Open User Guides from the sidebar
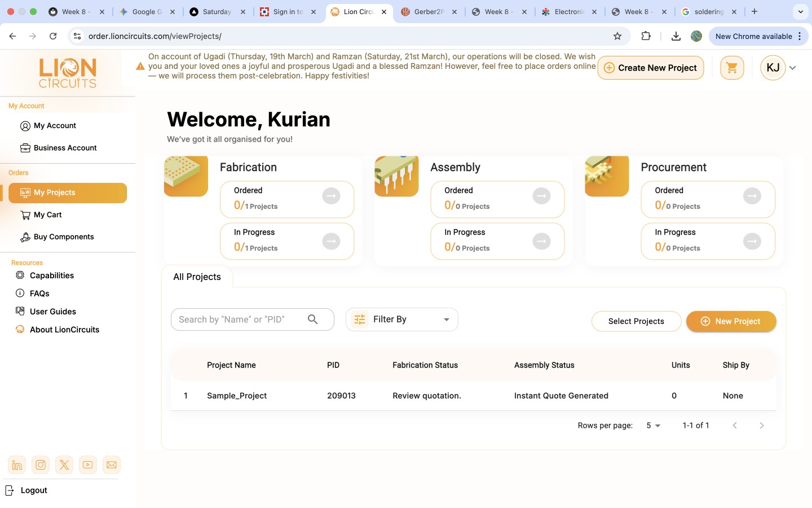 pyautogui.click(x=53, y=311)
